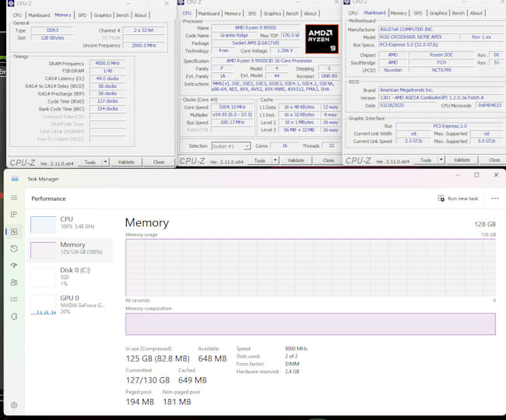The image size is (506, 420).
Task: Click Validate button in CPU-Z Memory window
Action: click(x=126, y=162)
